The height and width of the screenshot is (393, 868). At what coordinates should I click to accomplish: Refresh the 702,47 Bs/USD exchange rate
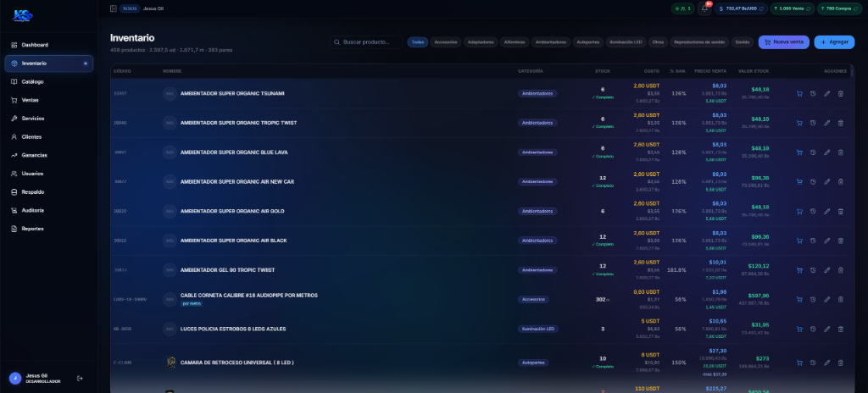761,8
